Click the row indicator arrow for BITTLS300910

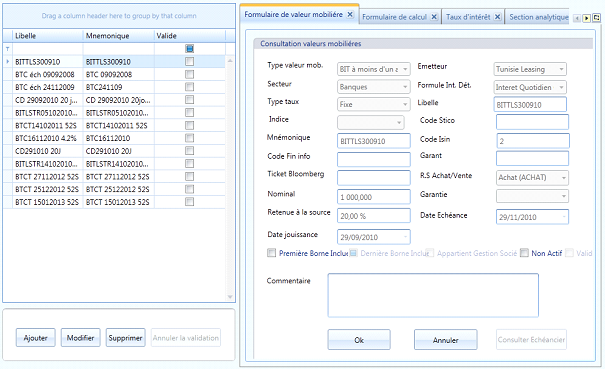click(7, 61)
